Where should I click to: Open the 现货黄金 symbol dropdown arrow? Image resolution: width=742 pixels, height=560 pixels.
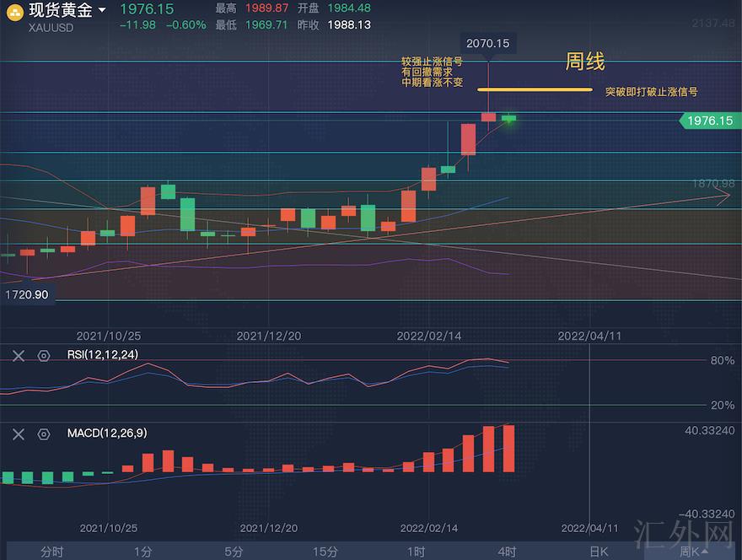pos(102,11)
